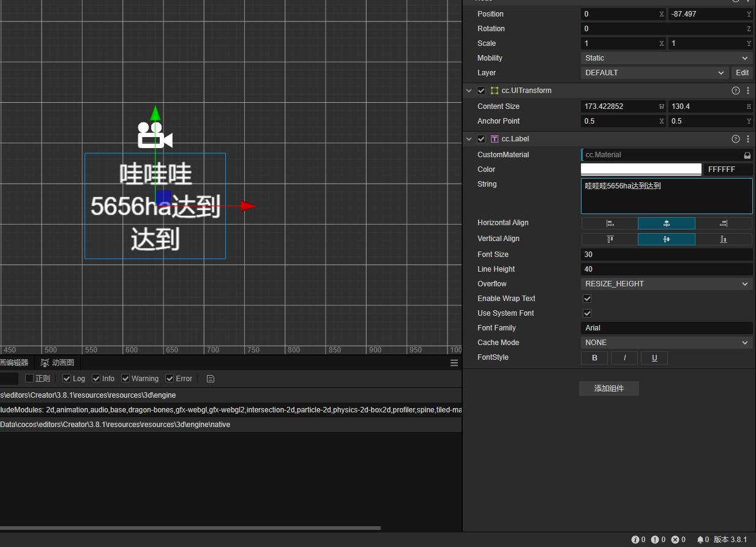Viewport: 756px width, 547px height.
Task: Click the error count status icon
Action: coord(675,540)
